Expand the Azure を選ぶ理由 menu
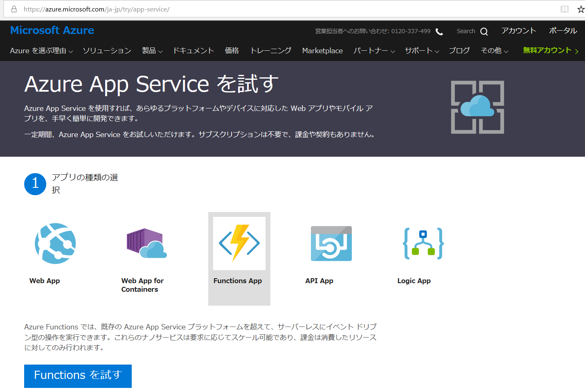The image size is (585, 392). (41, 51)
